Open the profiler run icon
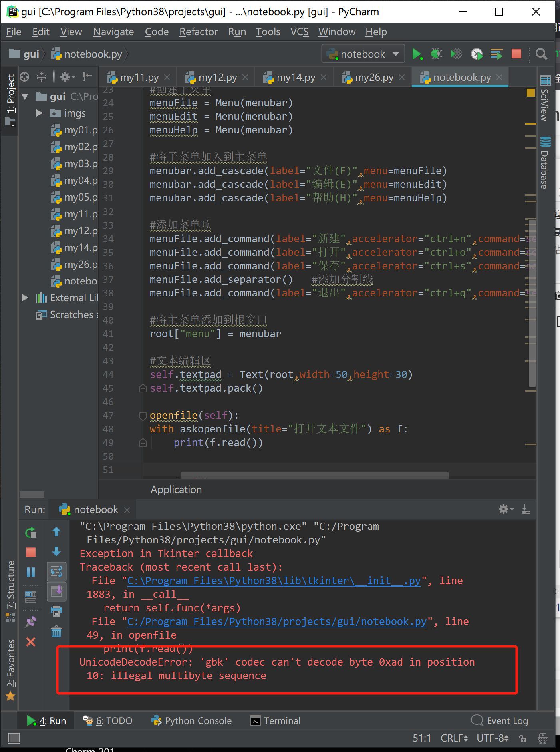The width and height of the screenshot is (560, 752). [x=477, y=54]
